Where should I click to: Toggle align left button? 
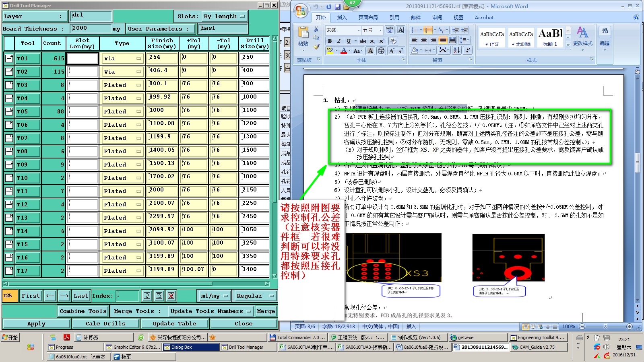(x=414, y=40)
